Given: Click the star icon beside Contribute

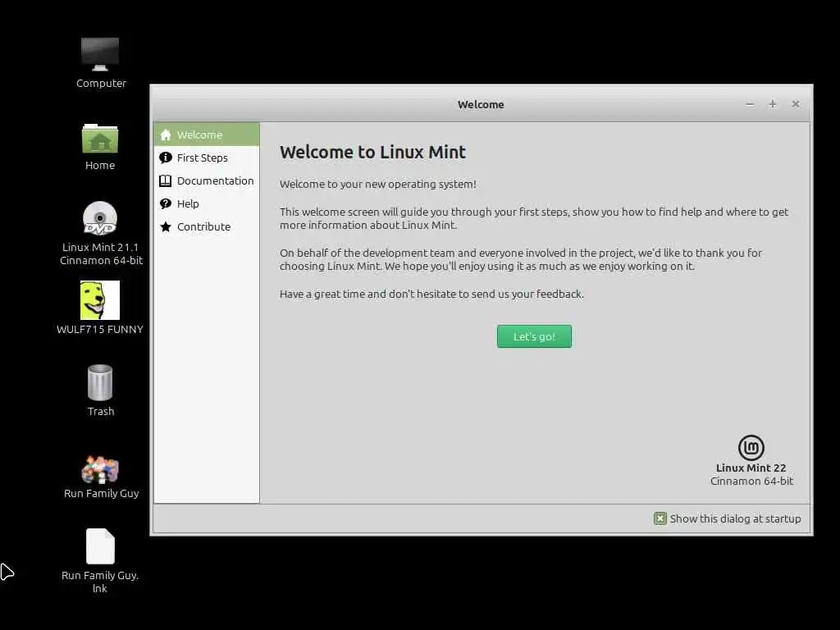Looking at the screenshot, I should pos(166,226).
